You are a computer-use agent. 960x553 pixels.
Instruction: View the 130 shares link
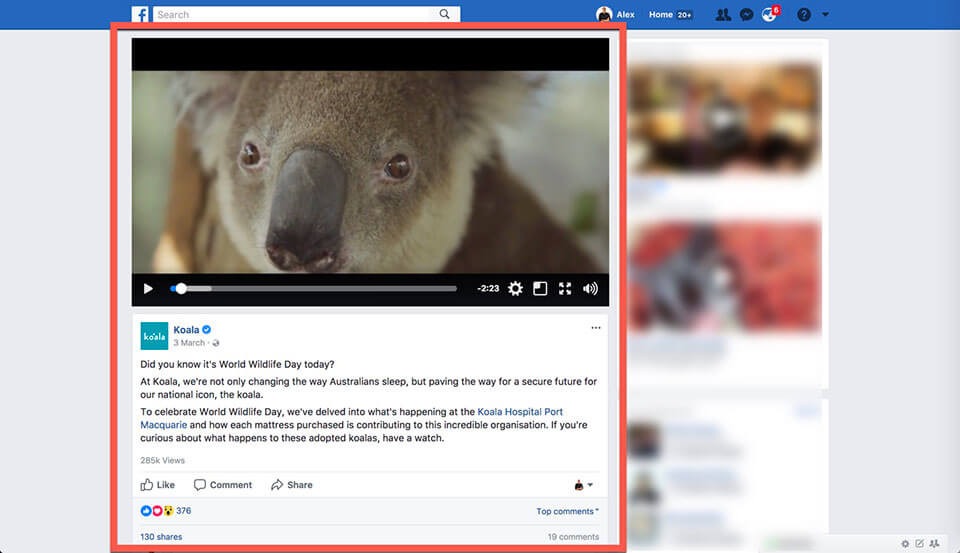click(x=161, y=536)
